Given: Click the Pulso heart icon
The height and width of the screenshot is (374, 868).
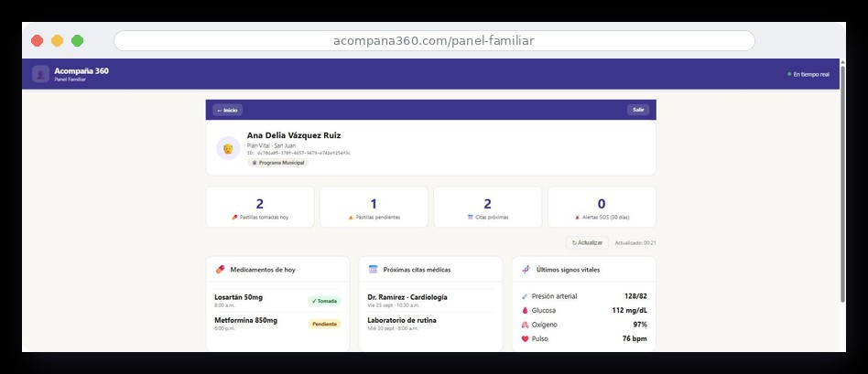Looking at the screenshot, I should [526, 339].
